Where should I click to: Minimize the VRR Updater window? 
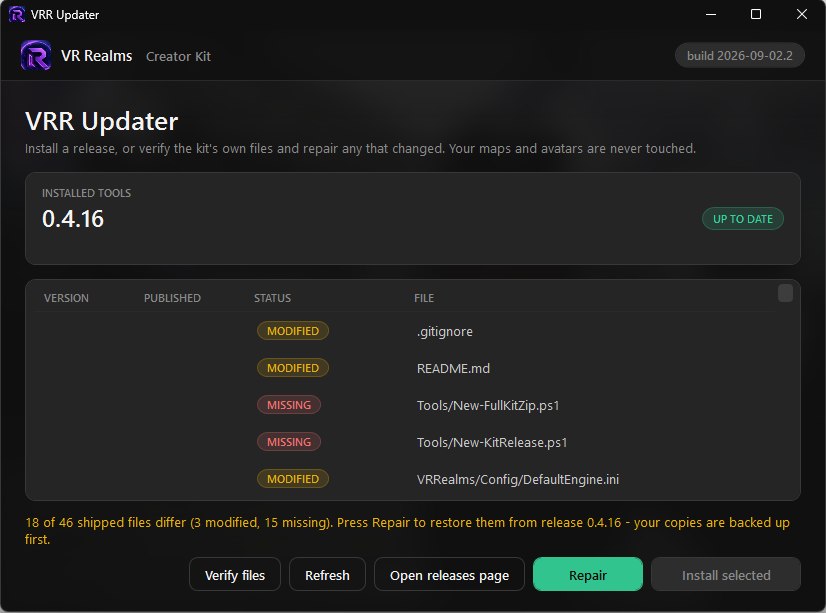pos(711,14)
